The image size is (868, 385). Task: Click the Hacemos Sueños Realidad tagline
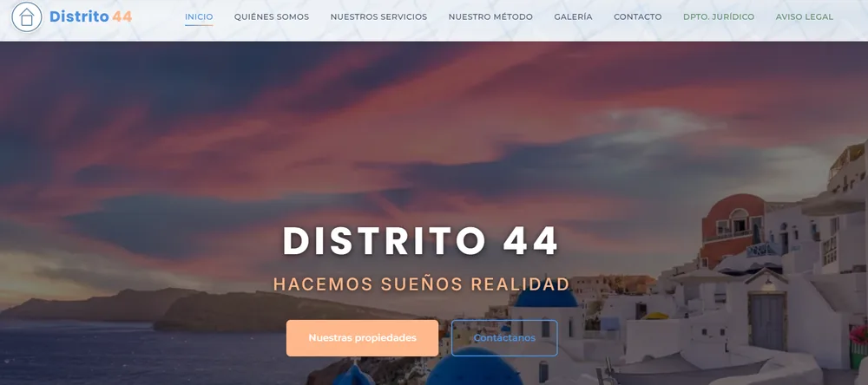click(x=421, y=284)
